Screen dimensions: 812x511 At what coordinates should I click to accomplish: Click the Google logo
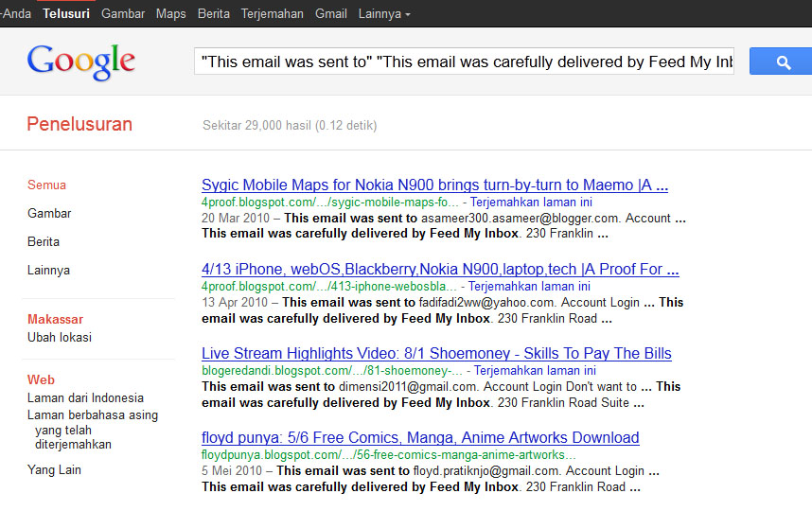[x=81, y=62]
